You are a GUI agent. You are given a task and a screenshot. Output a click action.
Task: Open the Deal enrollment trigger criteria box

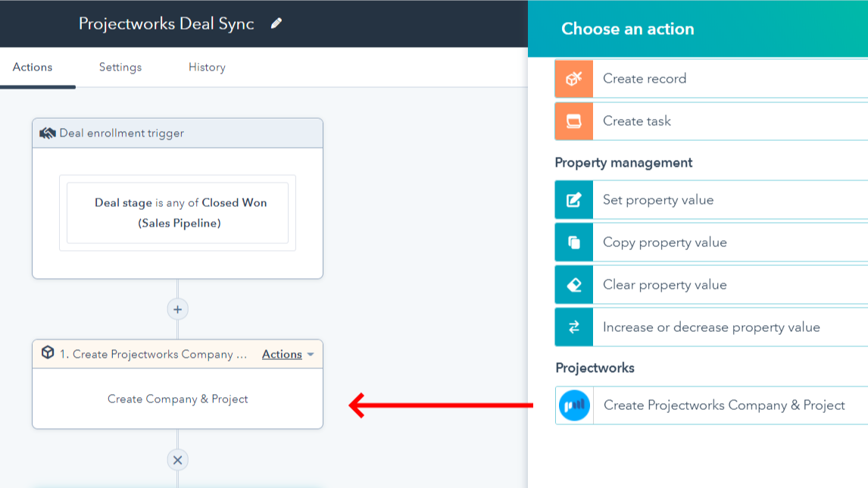177,212
